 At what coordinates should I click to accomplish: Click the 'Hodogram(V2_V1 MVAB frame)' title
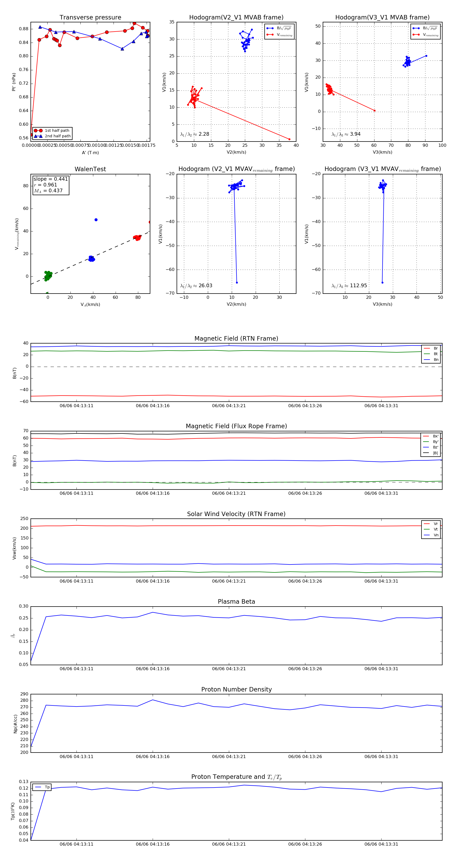(236, 18)
